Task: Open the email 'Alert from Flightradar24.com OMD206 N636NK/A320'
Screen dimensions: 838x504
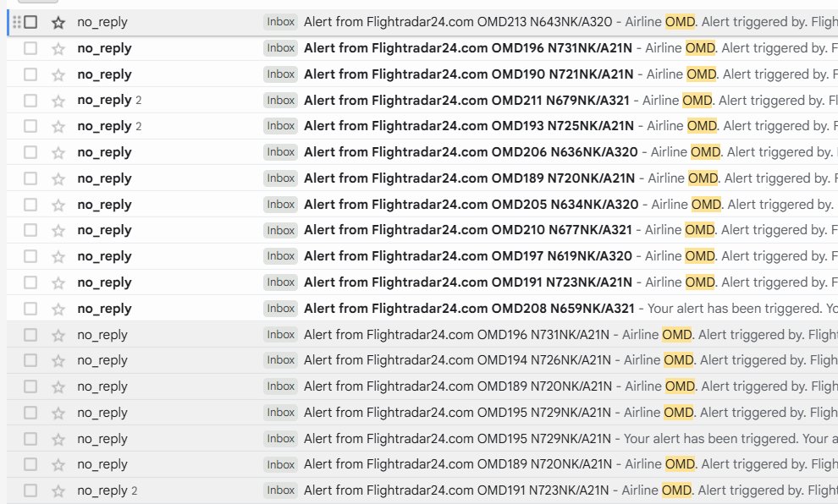Action: point(471,152)
